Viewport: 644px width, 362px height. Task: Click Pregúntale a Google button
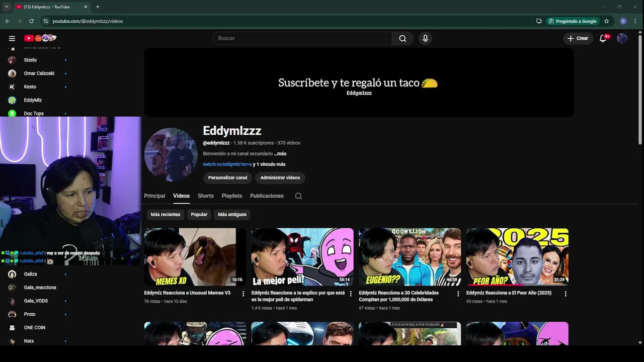point(573,21)
